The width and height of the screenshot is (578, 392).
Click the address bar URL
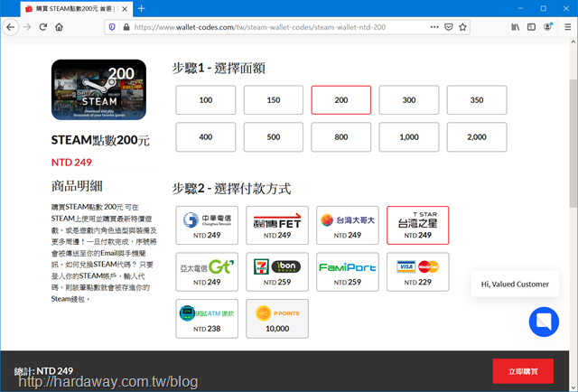[260, 27]
